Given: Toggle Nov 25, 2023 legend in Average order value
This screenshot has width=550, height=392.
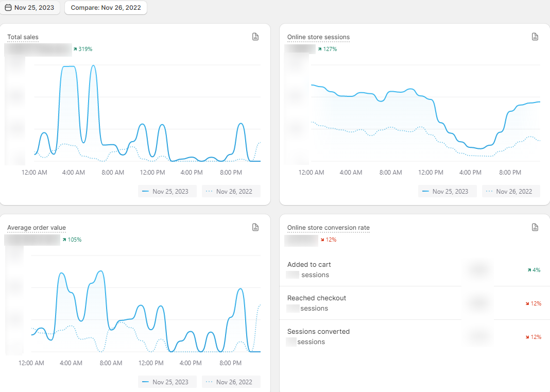Looking at the screenshot, I should point(167,382).
